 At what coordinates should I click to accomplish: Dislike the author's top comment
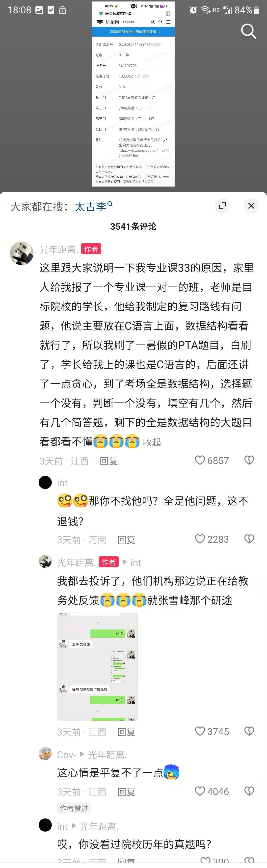[249, 460]
